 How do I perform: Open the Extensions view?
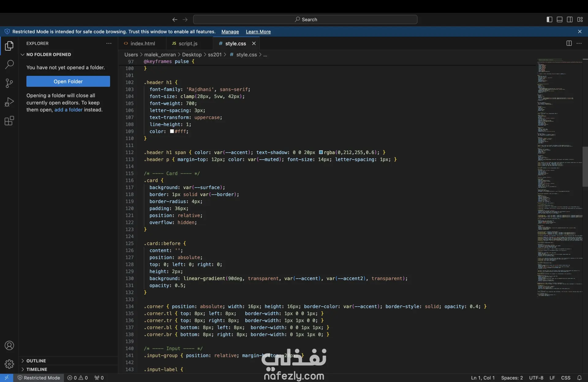9,121
